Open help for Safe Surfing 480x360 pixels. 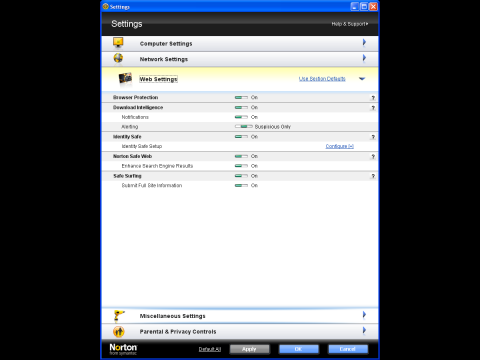373,176
